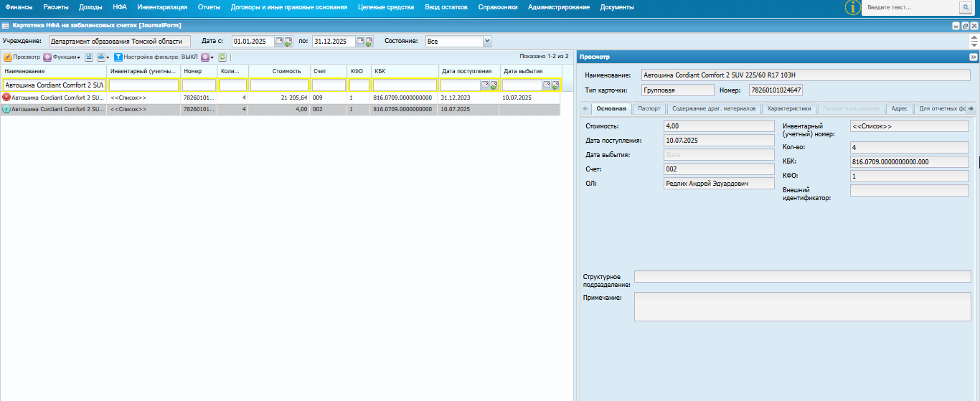Click the print icon in toolbar
980x401 pixels.
click(x=101, y=57)
